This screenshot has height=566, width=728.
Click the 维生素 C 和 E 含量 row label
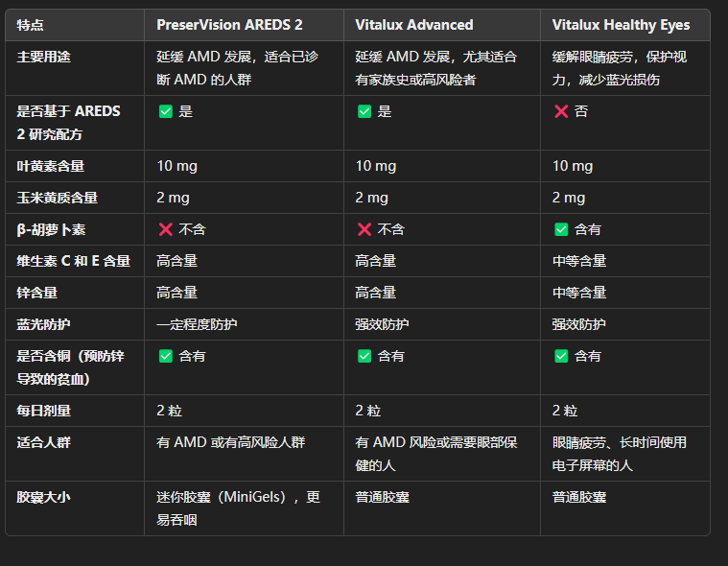(x=73, y=261)
